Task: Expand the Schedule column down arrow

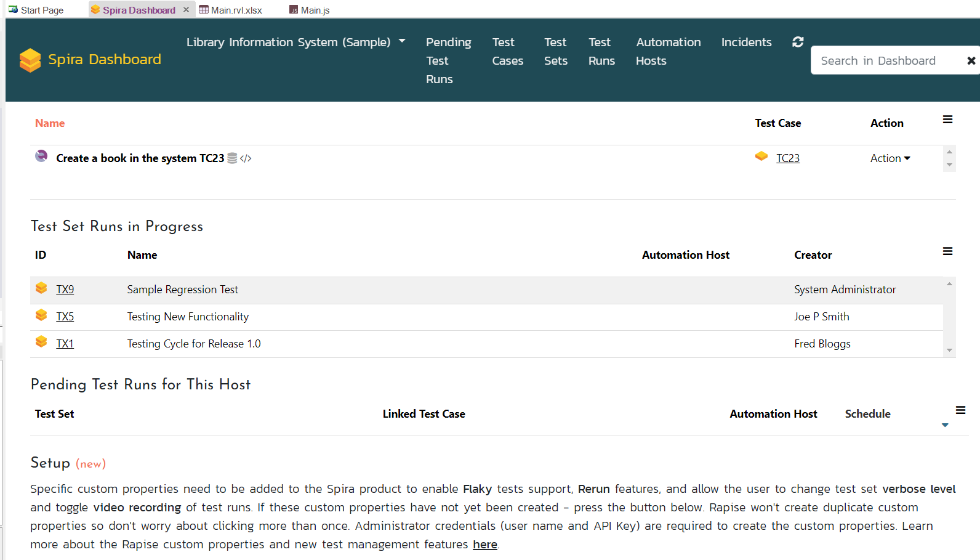Action: tap(945, 425)
